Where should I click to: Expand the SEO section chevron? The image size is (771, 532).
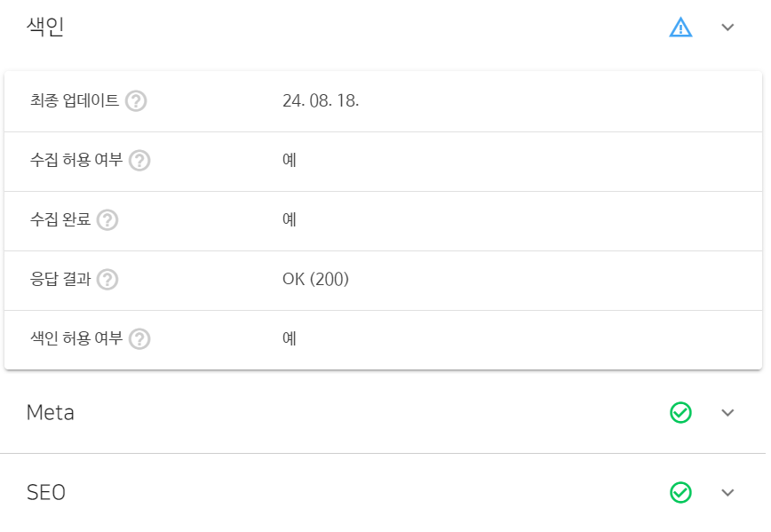(728, 492)
